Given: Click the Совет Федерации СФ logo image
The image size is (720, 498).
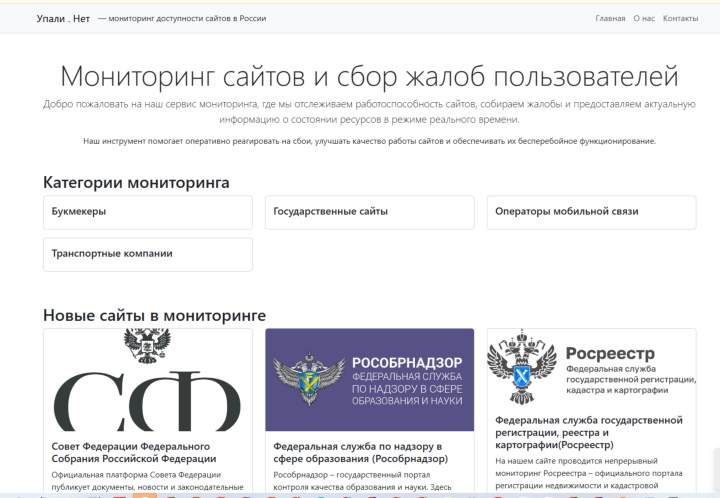Looking at the screenshot, I should (x=148, y=380).
